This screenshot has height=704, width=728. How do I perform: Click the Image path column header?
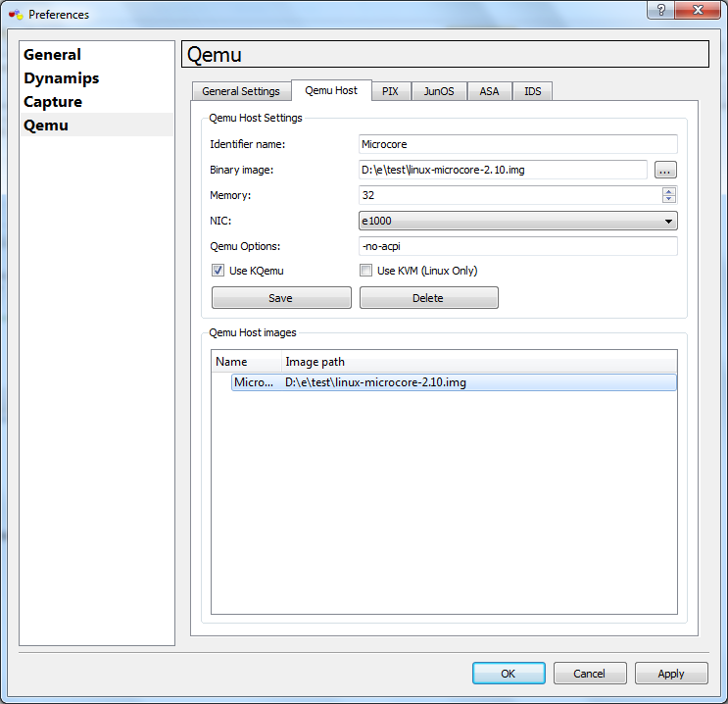pyautogui.click(x=479, y=362)
